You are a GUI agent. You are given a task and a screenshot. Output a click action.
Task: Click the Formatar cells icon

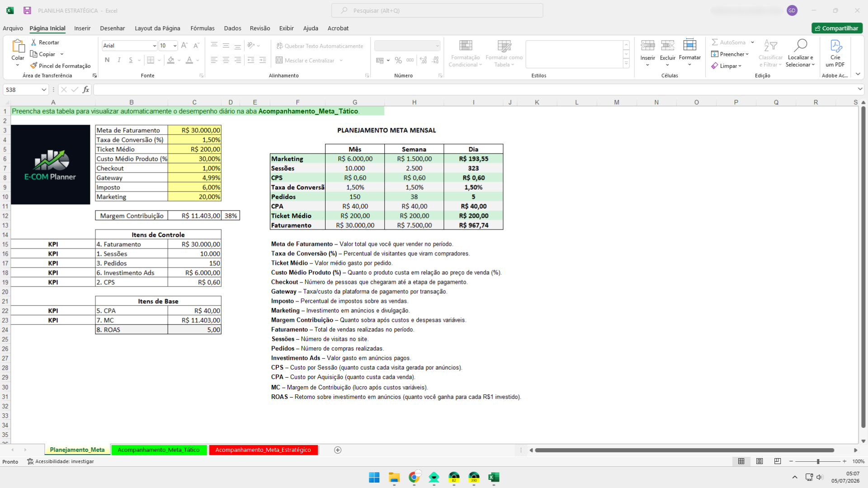(x=690, y=45)
